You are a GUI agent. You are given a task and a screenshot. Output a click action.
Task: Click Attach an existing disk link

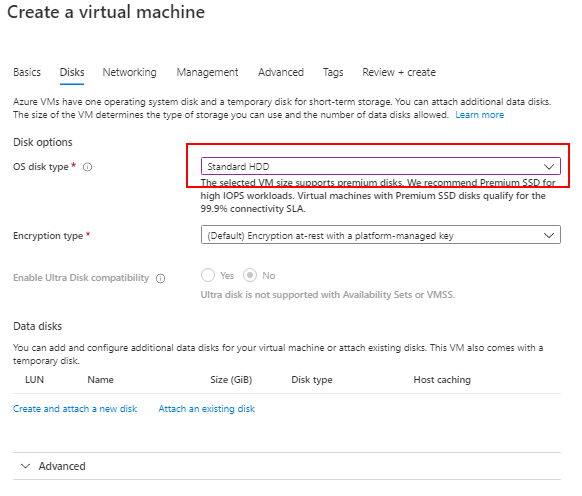207,409
